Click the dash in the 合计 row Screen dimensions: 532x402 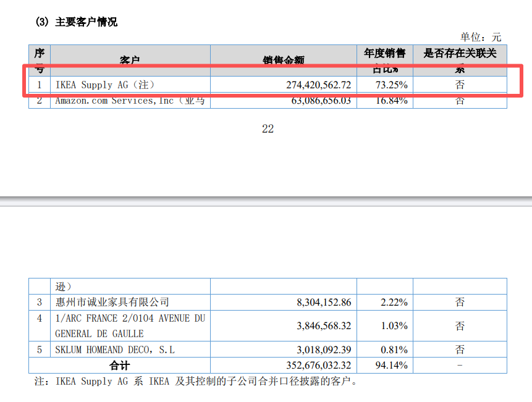460,365
